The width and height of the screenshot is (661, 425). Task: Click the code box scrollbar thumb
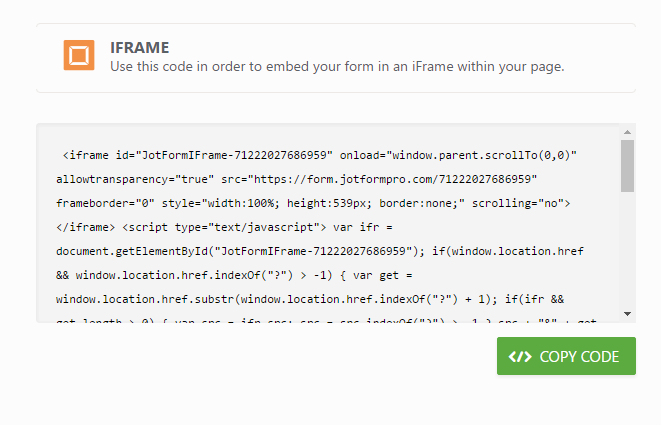pos(627,166)
